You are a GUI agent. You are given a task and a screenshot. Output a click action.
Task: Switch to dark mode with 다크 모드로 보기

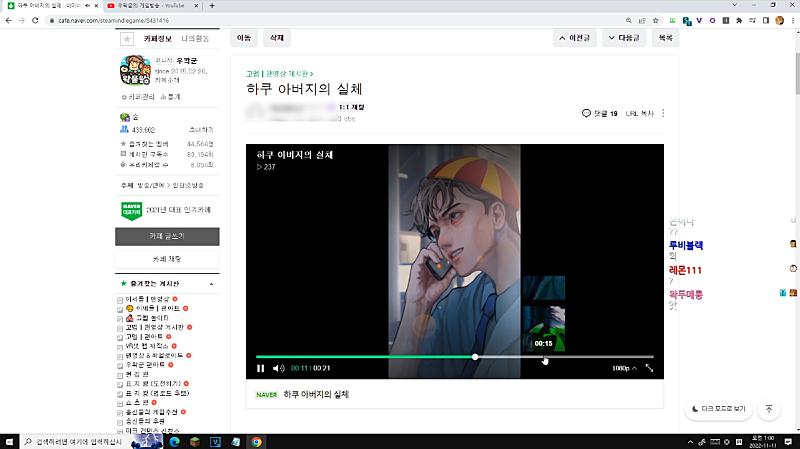(718, 409)
